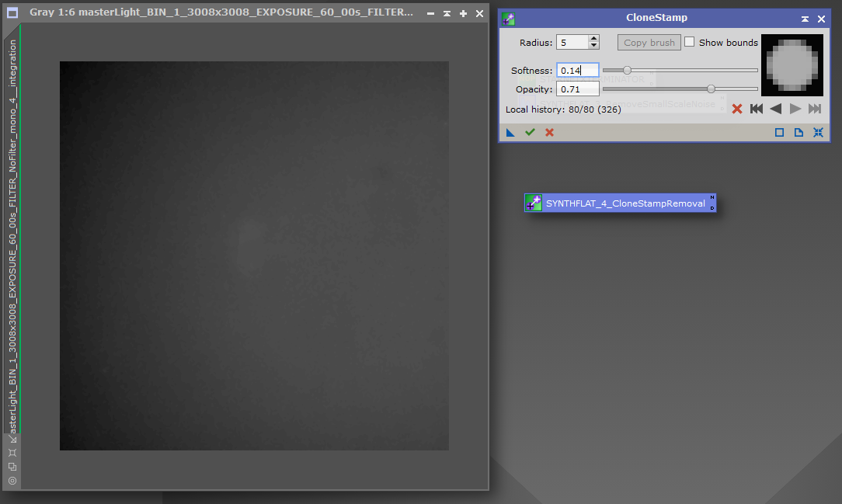This screenshot has height=504, width=842.
Task: Decrease the Radius spinner value
Action: (x=594, y=47)
